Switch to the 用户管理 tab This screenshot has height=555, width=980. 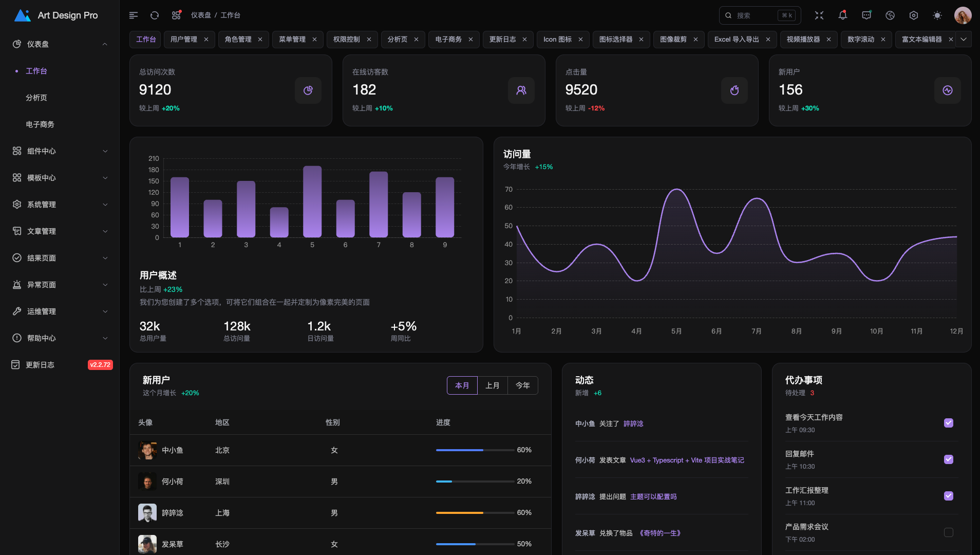[183, 40]
